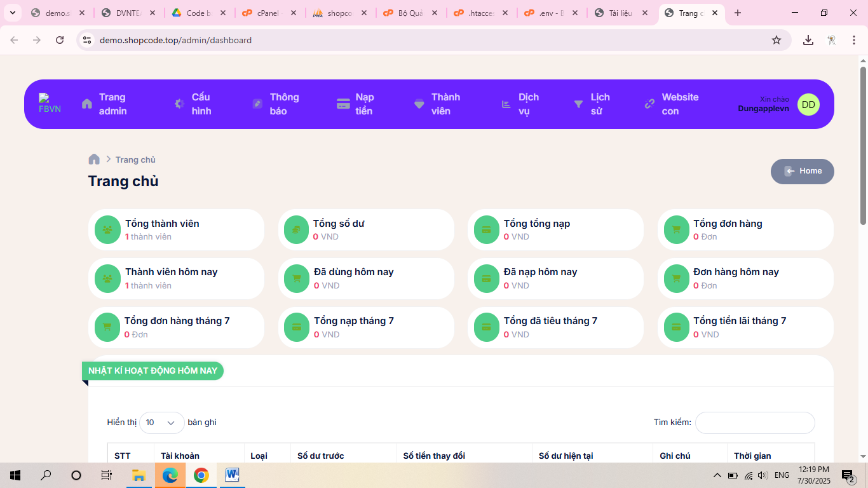Click the ENG language indicator
This screenshot has width=868, height=488.
[782, 475]
